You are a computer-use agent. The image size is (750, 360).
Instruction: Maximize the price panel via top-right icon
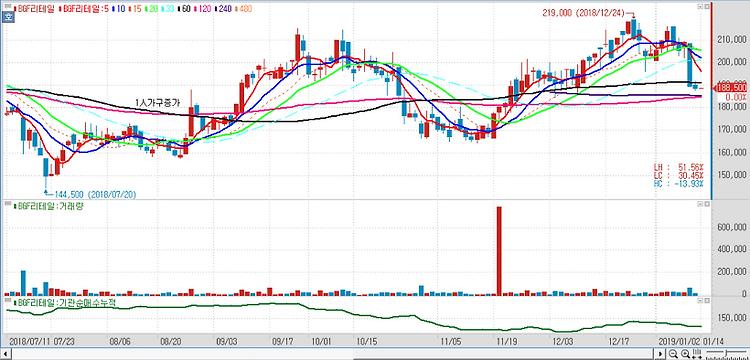700,7
